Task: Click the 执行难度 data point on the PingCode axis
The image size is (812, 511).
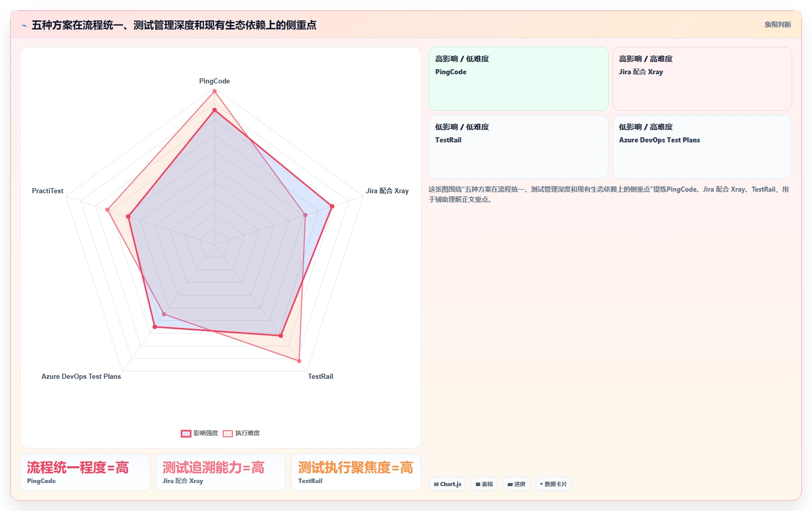Action: coord(215,92)
